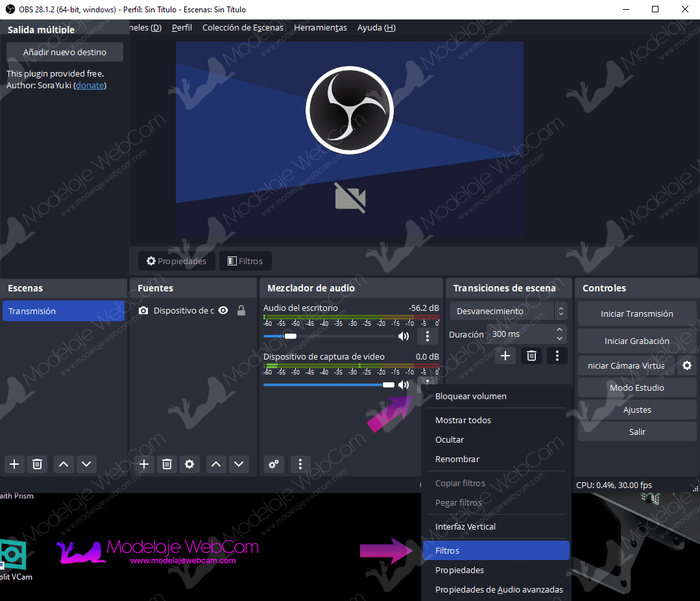
Task: Remove transition with trash icon
Action: 531,356
